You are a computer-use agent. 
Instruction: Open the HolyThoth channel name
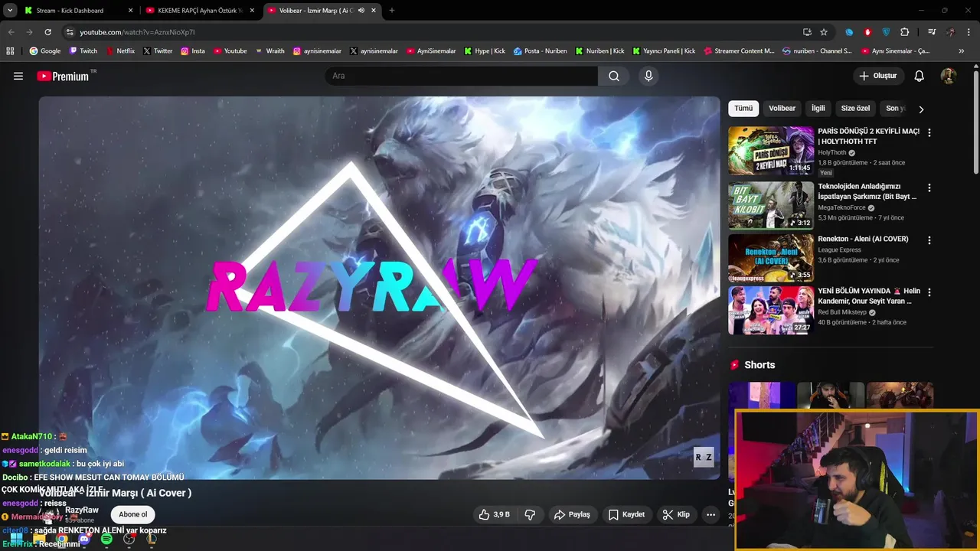pyautogui.click(x=832, y=152)
